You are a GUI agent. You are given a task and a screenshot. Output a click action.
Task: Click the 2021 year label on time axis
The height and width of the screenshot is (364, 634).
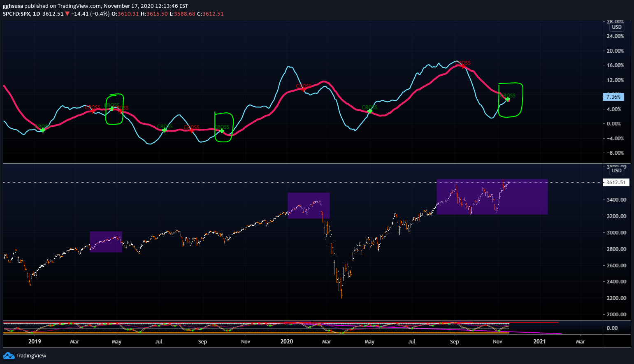[x=539, y=341]
